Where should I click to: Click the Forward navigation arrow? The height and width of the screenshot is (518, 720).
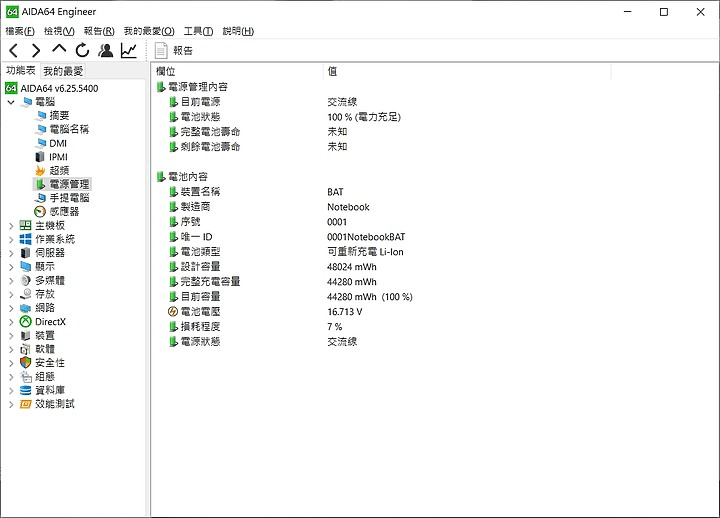pos(36,51)
